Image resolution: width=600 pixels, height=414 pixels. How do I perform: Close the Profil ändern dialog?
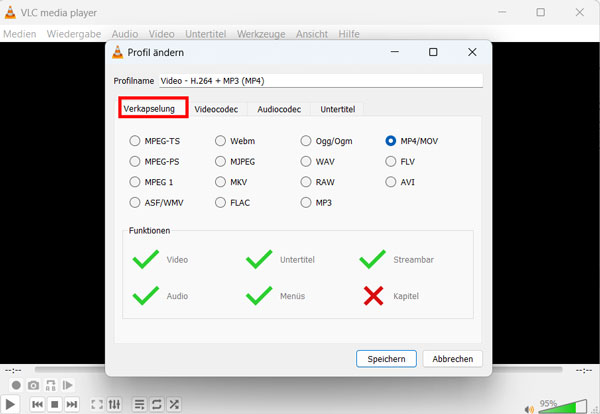point(472,52)
